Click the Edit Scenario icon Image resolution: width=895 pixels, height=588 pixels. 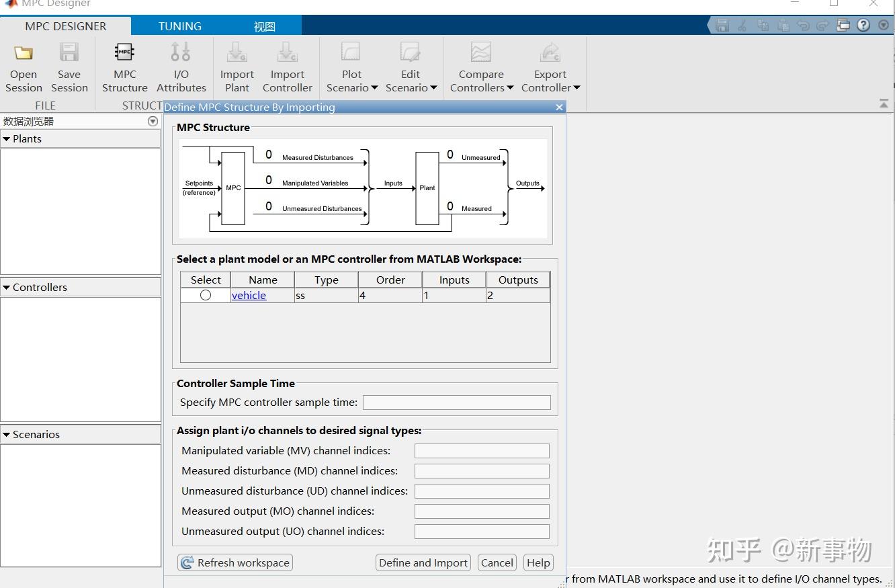[x=410, y=52]
